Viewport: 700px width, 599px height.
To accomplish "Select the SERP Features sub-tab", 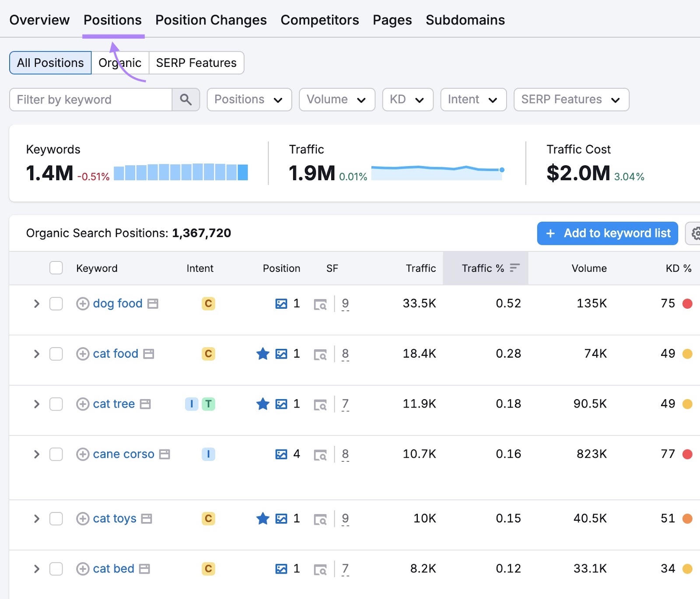I will pos(196,63).
